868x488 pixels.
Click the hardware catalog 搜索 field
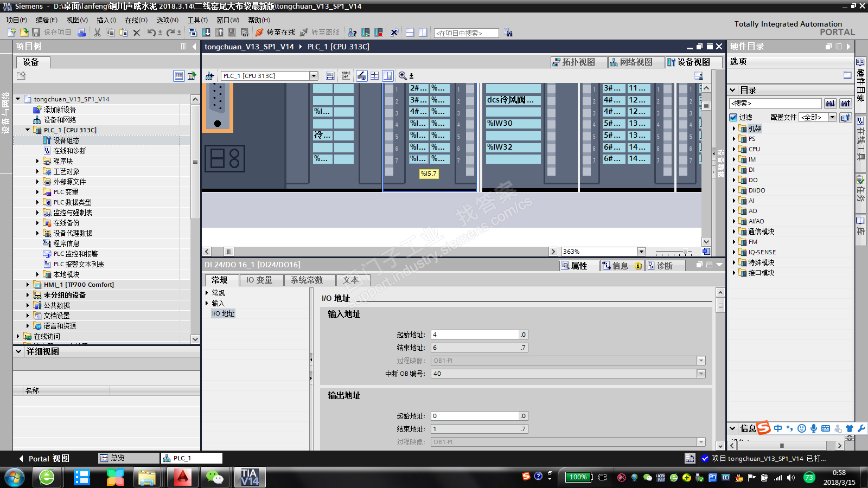(x=776, y=103)
